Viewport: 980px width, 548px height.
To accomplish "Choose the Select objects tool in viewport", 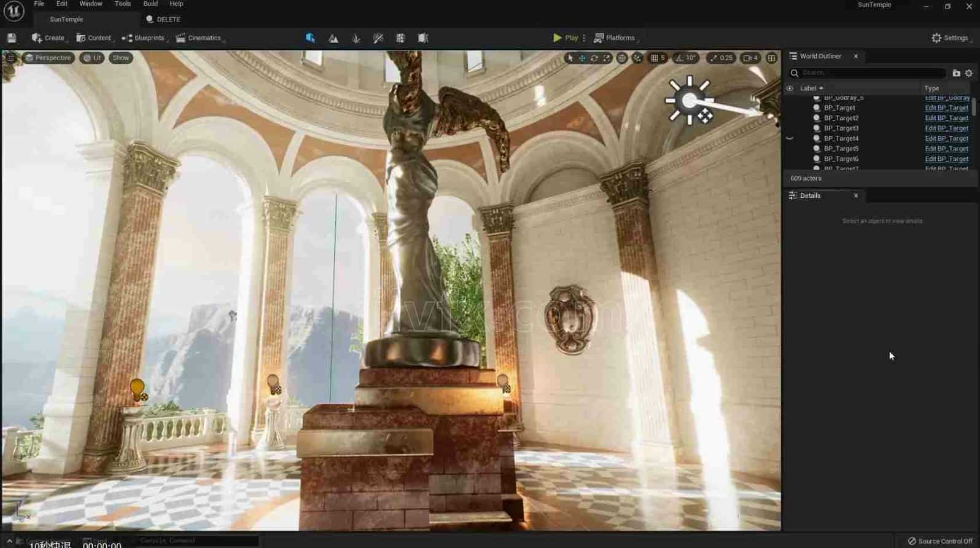I will (x=570, y=58).
